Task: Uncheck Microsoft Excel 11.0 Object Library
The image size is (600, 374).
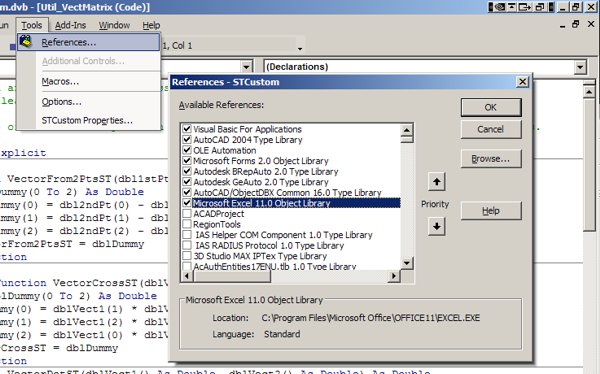Action: pyautogui.click(x=187, y=203)
